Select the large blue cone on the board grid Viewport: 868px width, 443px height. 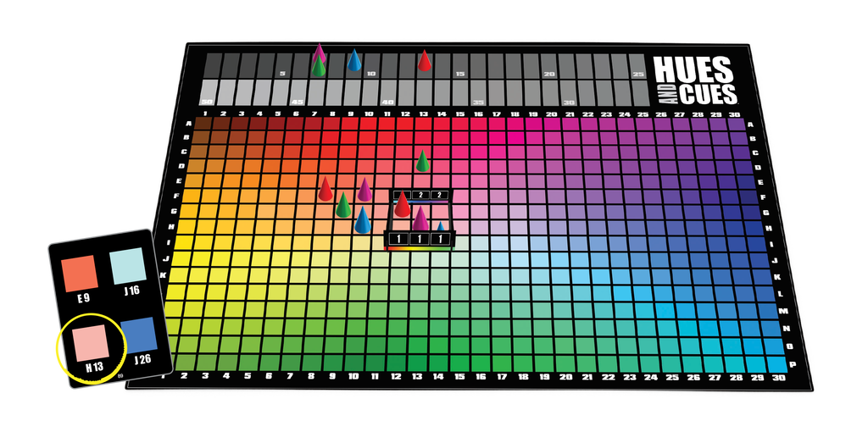coord(363,220)
